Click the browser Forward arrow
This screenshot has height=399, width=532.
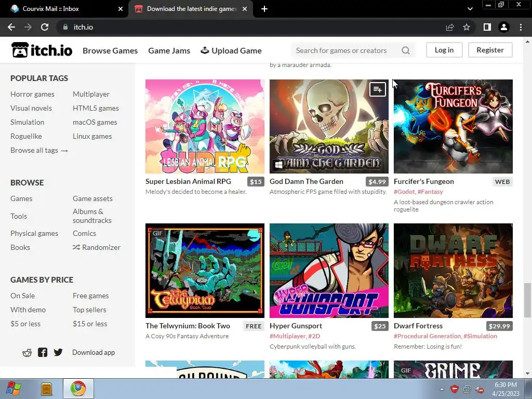coord(28,27)
